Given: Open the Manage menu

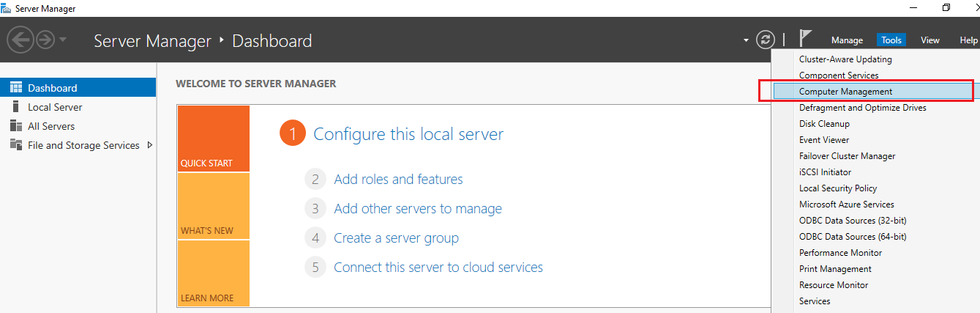Looking at the screenshot, I should [847, 40].
